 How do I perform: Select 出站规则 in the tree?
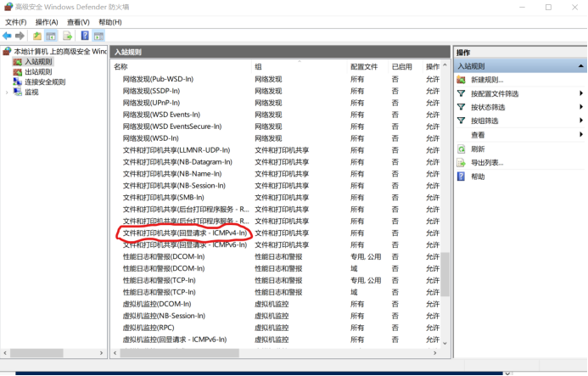pyautogui.click(x=38, y=71)
